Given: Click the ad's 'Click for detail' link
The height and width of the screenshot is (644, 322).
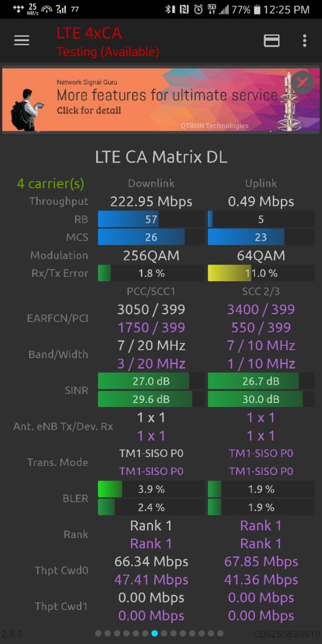Looking at the screenshot, I should click(x=89, y=110).
